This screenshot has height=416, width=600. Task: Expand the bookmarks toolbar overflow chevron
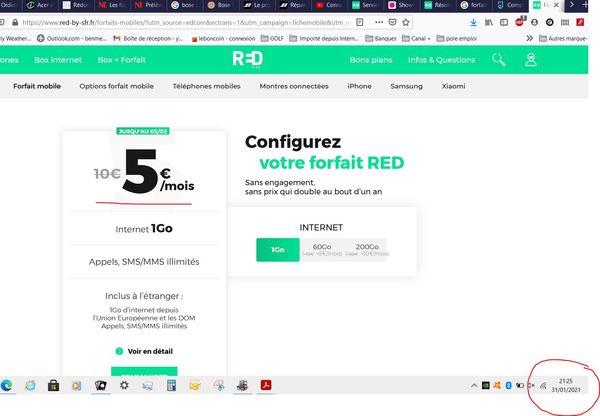pos(529,38)
